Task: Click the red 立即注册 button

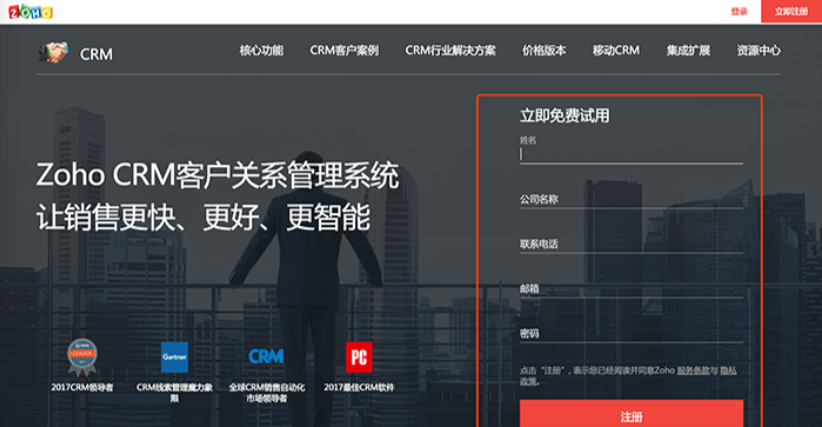Action: (791, 11)
